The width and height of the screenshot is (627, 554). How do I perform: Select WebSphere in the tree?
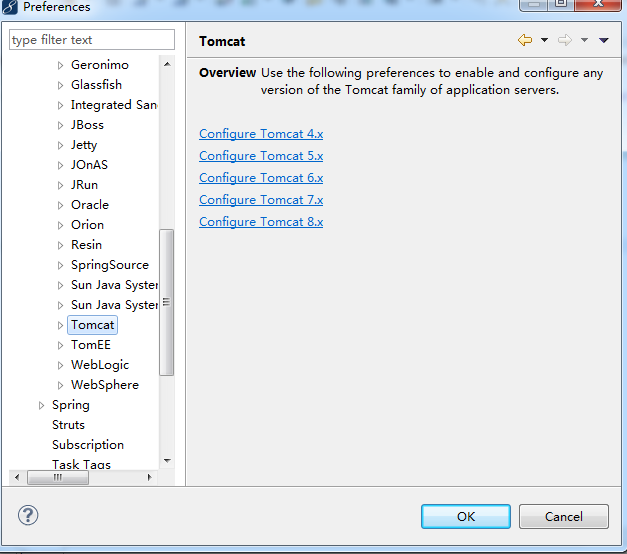coord(105,385)
